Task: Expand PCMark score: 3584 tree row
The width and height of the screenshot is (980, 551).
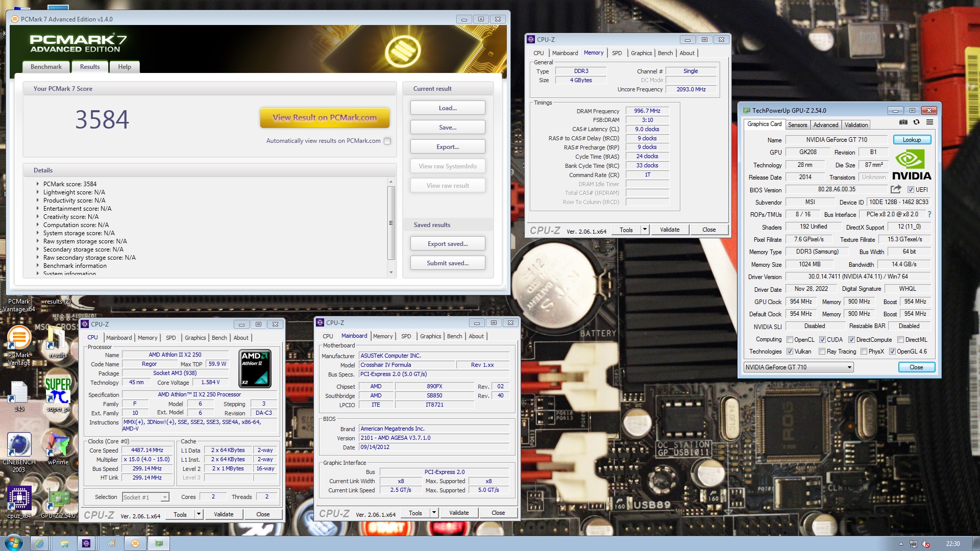Action: [x=37, y=184]
